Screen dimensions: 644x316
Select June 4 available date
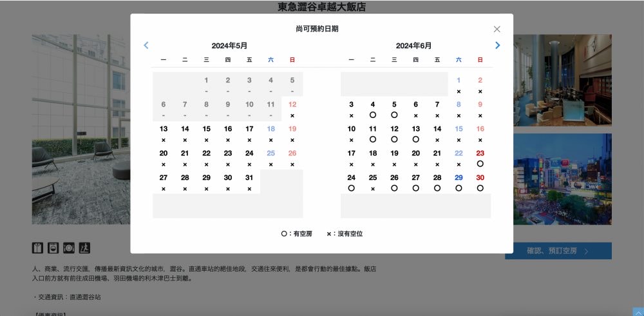coord(372,110)
